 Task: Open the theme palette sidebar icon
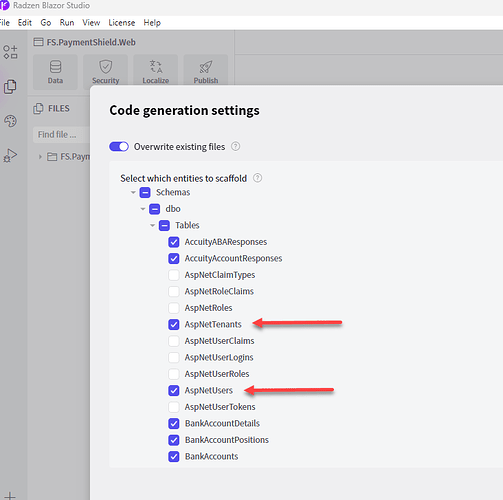[x=10, y=121]
